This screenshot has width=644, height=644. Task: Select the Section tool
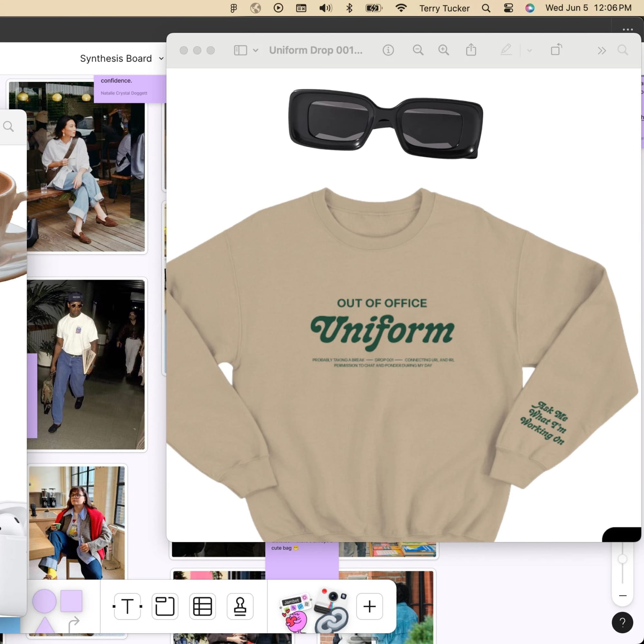click(x=165, y=606)
